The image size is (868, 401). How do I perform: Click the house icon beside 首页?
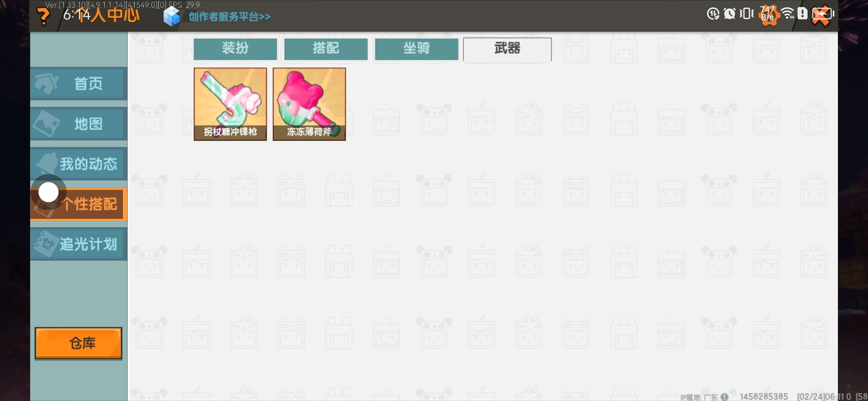click(x=46, y=83)
